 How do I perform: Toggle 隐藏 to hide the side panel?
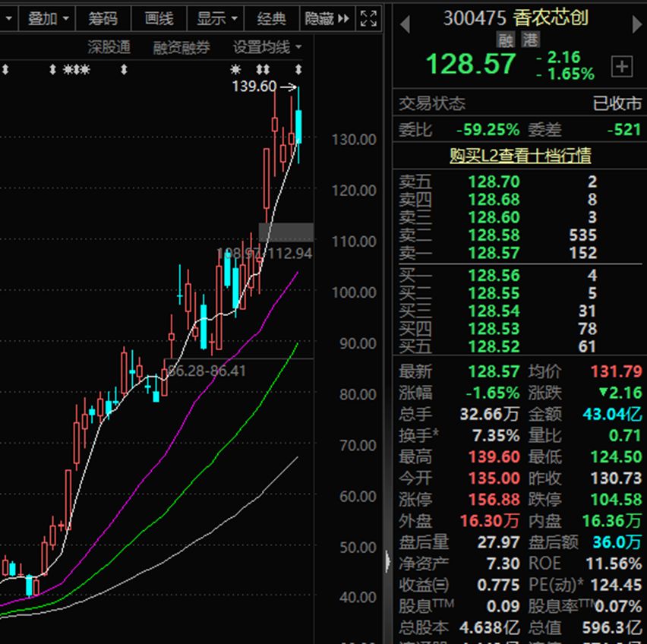point(327,18)
